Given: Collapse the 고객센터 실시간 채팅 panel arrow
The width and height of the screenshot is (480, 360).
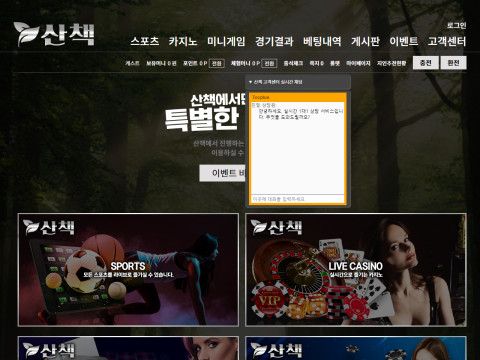Looking at the screenshot, I should point(250,82).
